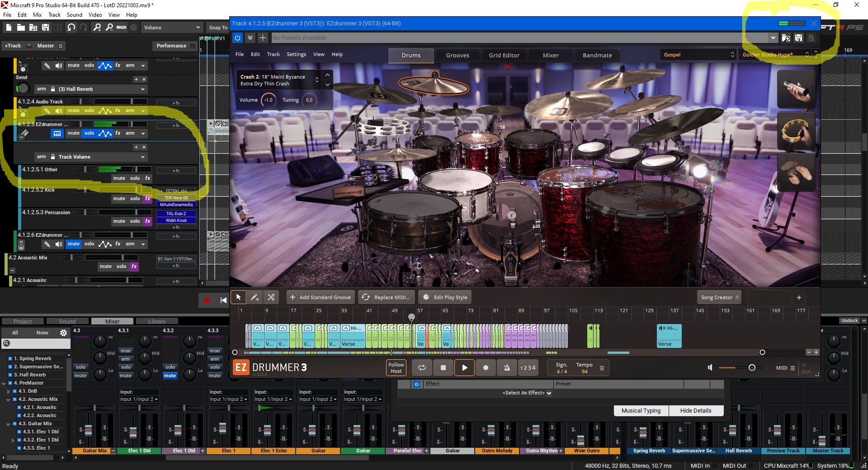This screenshot has height=470, width=868.
Task: Click Add Standard Groove button
Action: [321, 297]
